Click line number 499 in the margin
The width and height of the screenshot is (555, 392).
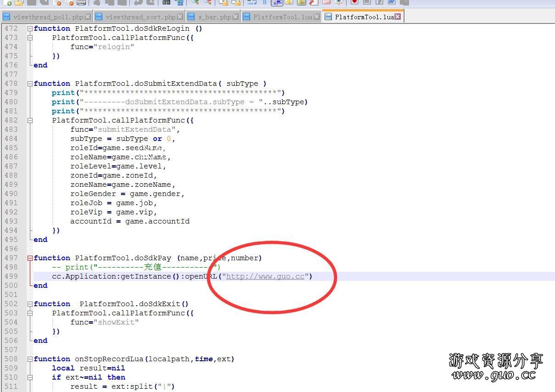(11, 276)
